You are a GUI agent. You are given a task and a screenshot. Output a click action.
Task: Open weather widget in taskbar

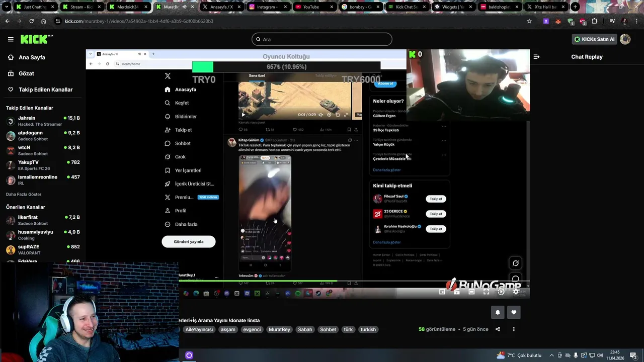click(x=518, y=355)
